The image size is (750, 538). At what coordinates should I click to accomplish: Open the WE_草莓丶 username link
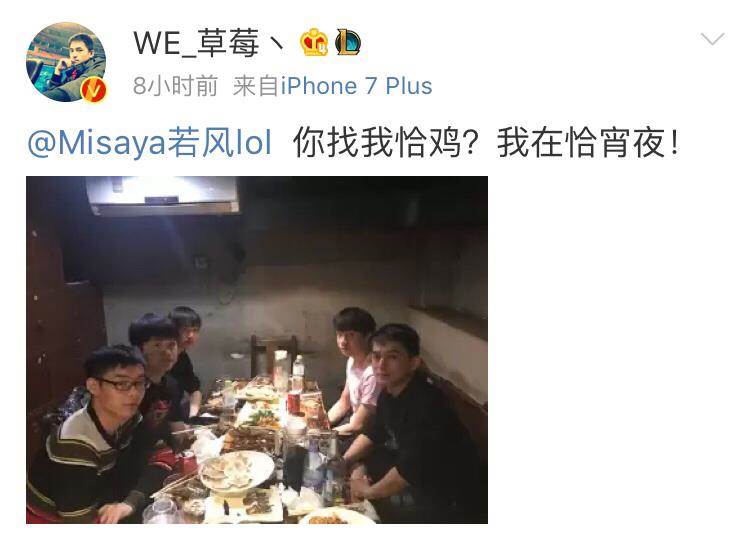point(210,43)
